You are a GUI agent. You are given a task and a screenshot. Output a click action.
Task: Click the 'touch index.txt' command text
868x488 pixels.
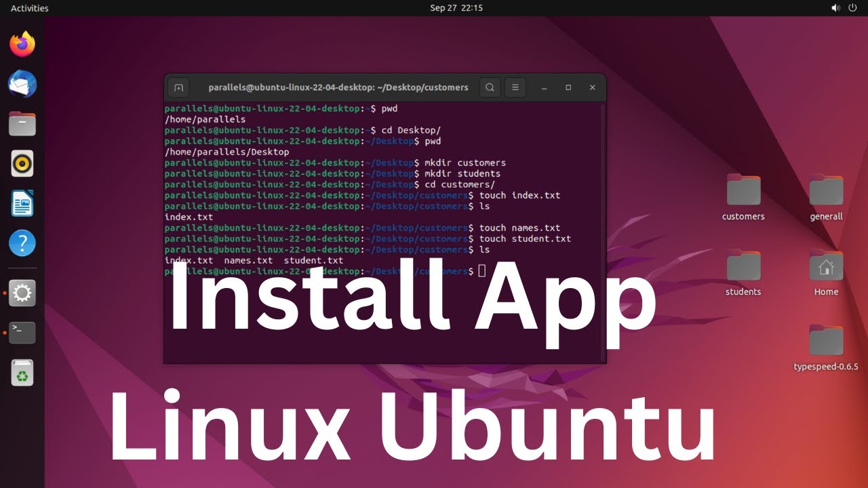(x=520, y=195)
